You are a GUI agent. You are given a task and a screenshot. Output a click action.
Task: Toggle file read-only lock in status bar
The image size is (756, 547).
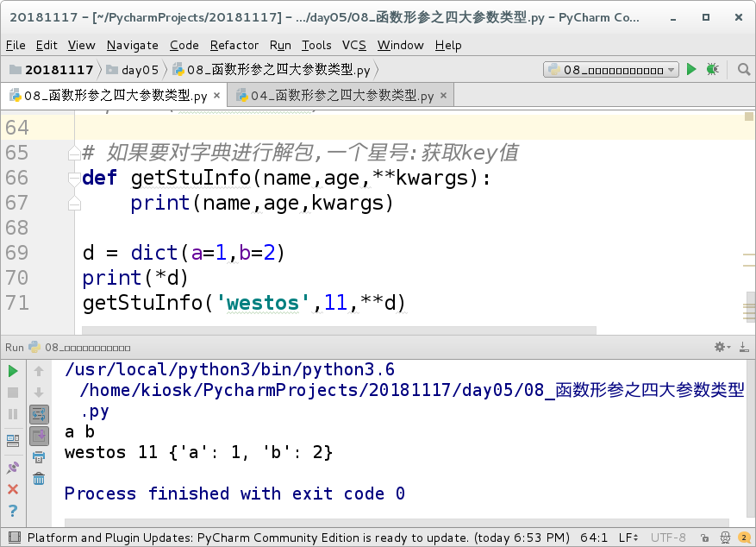click(705, 538)
